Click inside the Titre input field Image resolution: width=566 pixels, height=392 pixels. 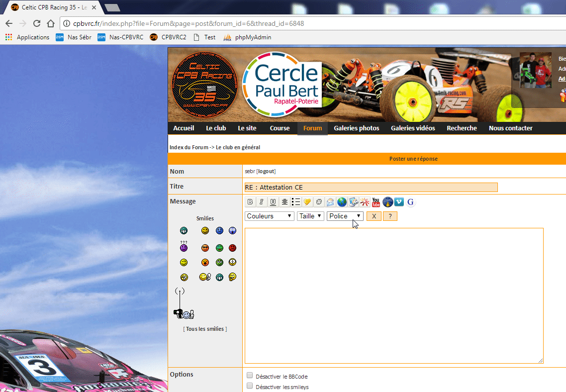coord(371,187)
